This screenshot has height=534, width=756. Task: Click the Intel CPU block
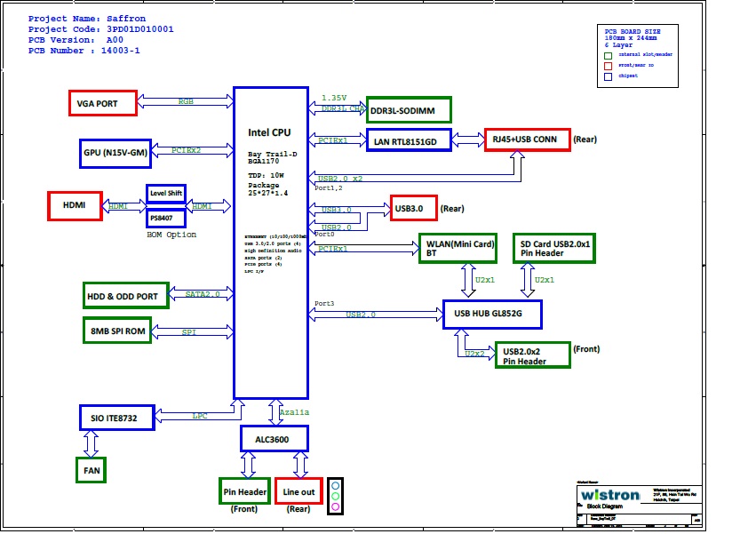[x=270, y=242]
